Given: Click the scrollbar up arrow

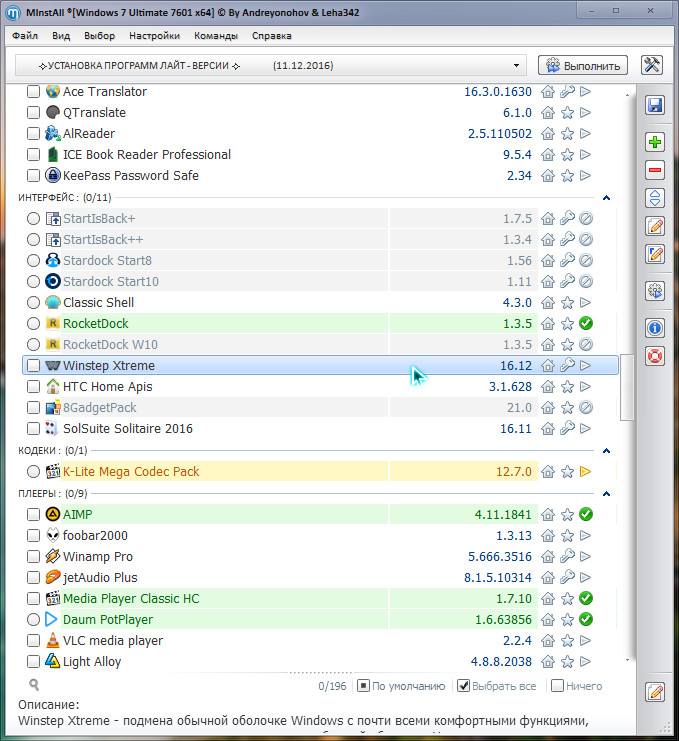Looking at the screenshot, I should 627,95.
